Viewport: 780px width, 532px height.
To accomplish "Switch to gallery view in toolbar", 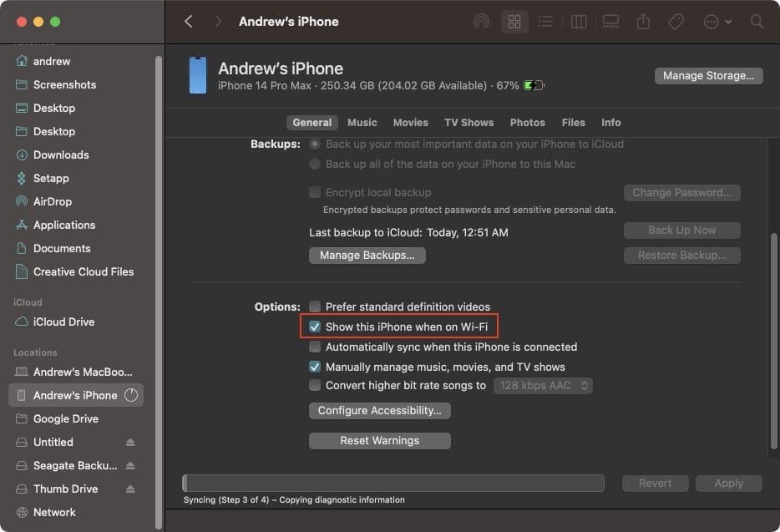I will point(610,22).
